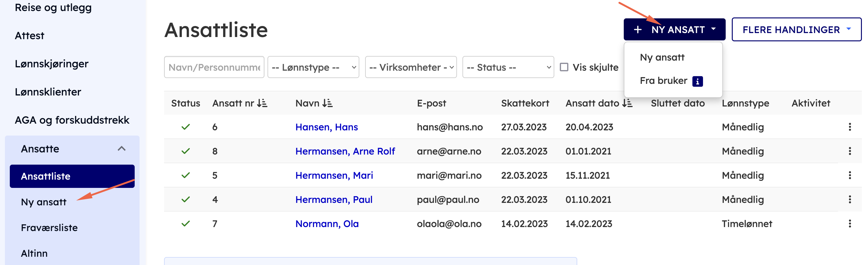The image size is (868, 265).
Task: Open three-dot menu for Hermansen, Paul
Action: (849, 199)
